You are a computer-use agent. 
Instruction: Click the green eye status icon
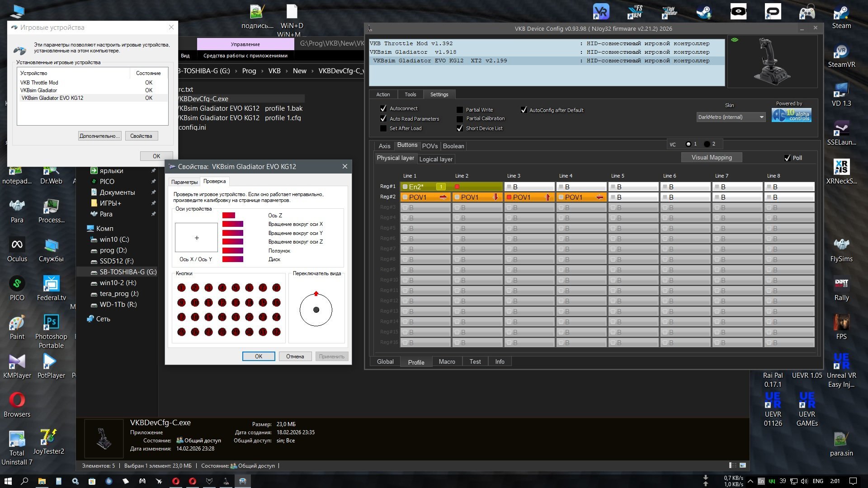click(x=735, y=40)
